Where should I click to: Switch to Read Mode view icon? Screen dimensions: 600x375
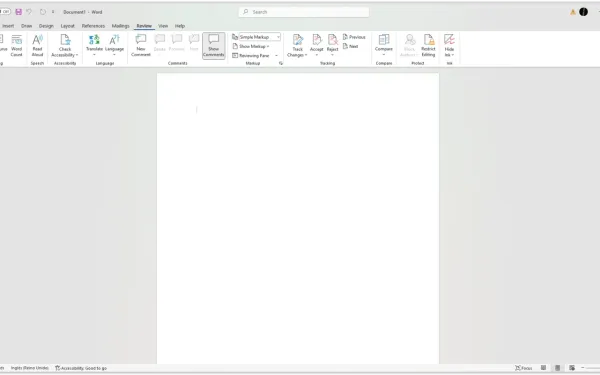coord(543,368)
